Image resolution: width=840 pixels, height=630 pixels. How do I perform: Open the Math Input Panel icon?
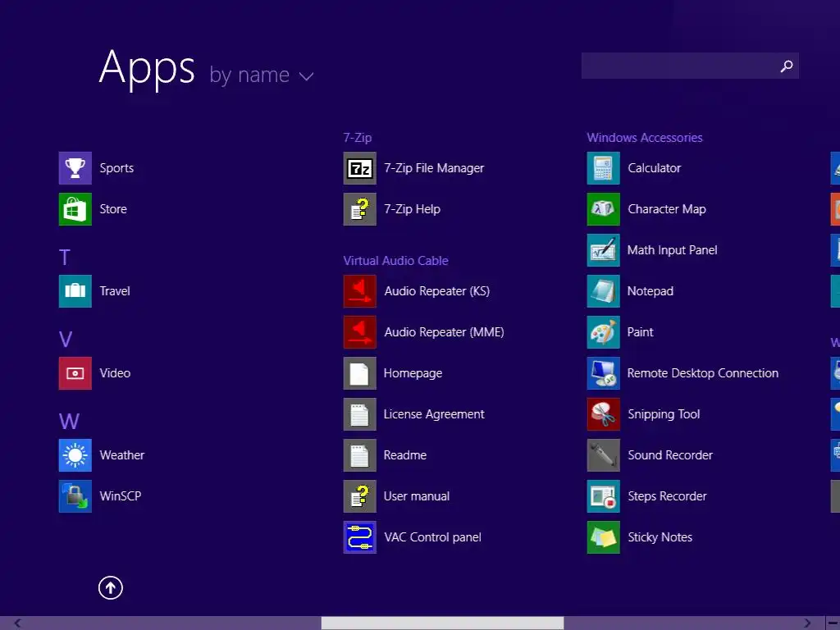(x=603, y=250)
